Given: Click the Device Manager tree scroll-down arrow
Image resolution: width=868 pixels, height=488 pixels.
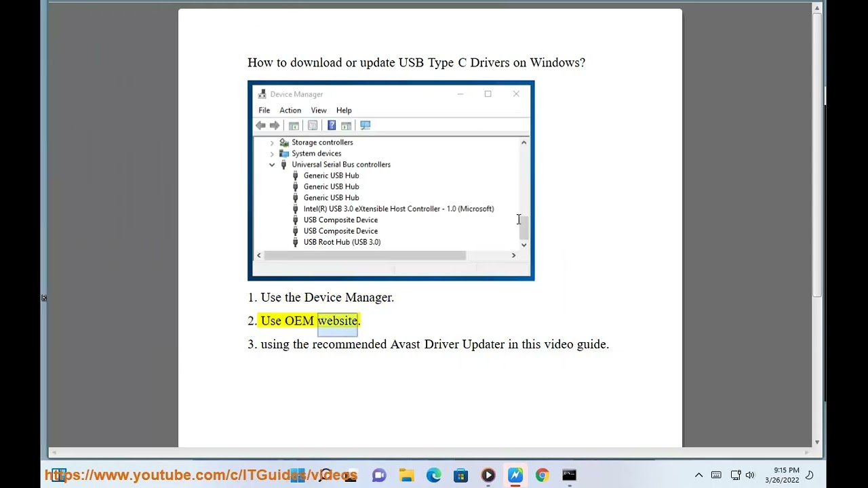Looking at the screenshot, I should (x=524, y=245).
